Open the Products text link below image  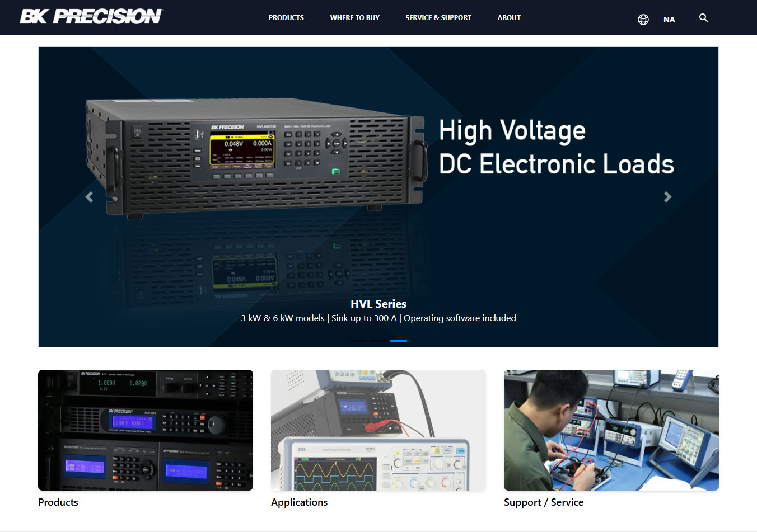[58, 502]
